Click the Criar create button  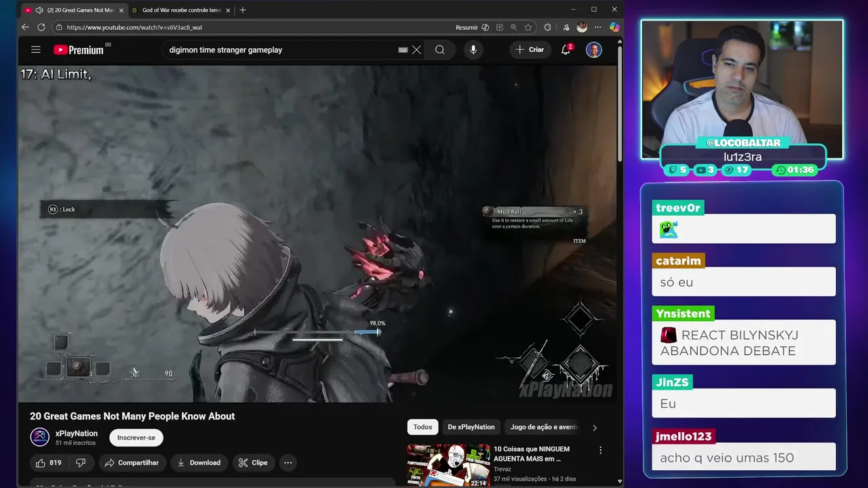tap(530, 49)
